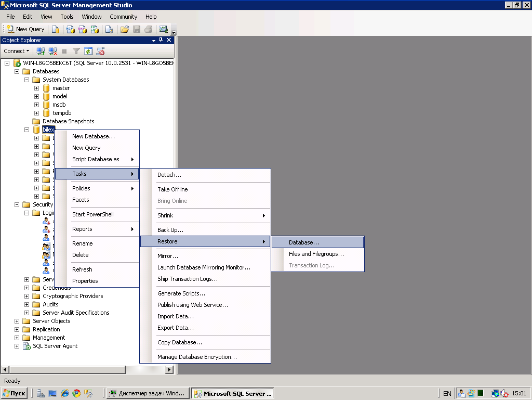Click the Analysis Services DMX Query icon
This screenshot has height=400, width=532.
coord(83,29)
